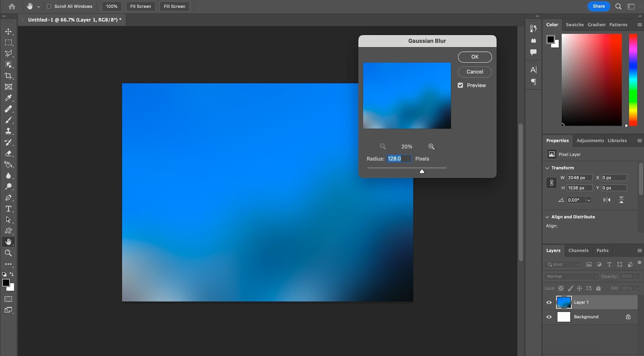Hide Layer 1 visibility eye
The width and height of the screenshot is (644, 356).
click(549, 302)
